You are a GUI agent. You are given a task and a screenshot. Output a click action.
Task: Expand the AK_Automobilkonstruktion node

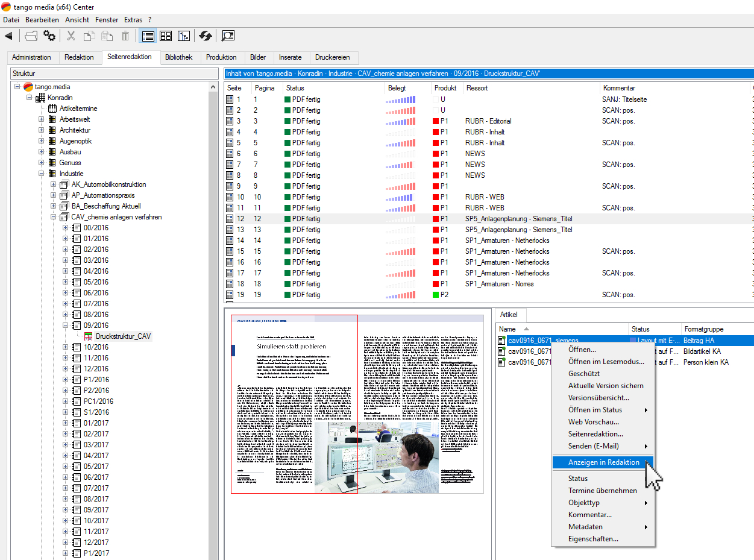pos(54,184)
